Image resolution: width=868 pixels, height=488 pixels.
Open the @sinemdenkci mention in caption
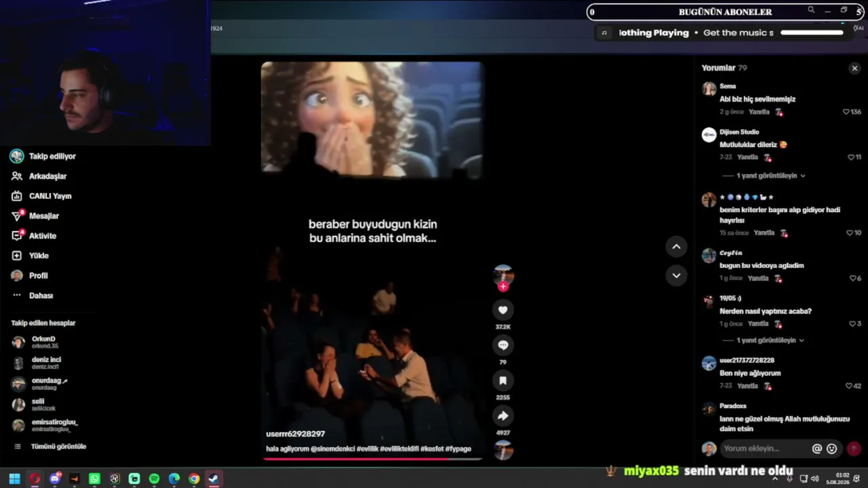pyautogui.click(x=334, y=449)
